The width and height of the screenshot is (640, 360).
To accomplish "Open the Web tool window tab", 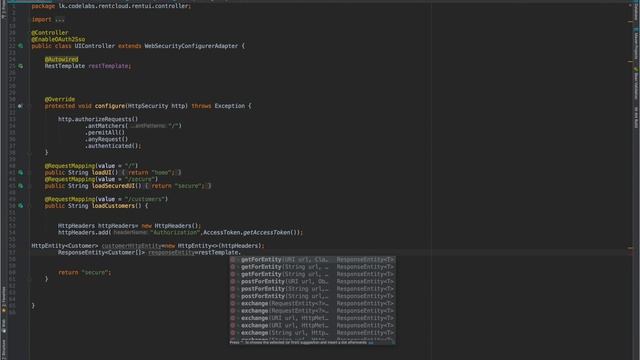I will point(4,327).
